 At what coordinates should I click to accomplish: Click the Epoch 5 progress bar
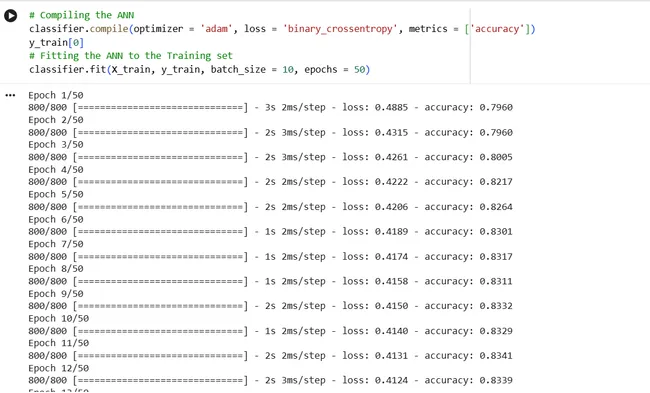point(160,207)
